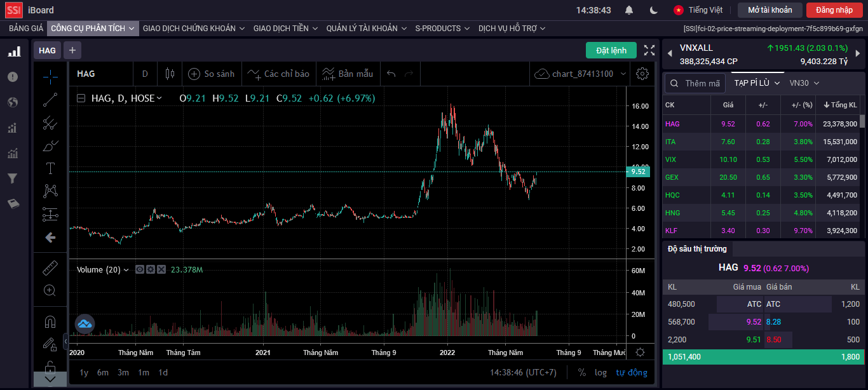Open the bar chart icon in left sidebar
The width and height of the screenshot is (868, 390).
pos(13,51)
